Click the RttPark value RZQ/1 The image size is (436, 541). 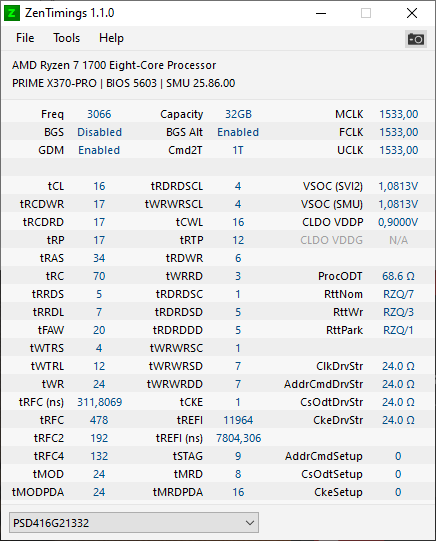(x=398, y=330)
